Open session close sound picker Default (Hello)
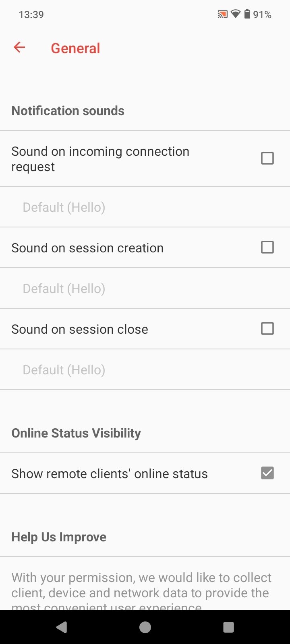Screen dimensions: 290x644 pos(64,370)
